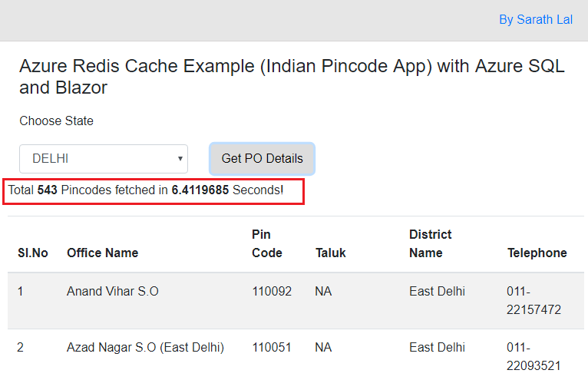Click the Telephone column header

point(537,253)
